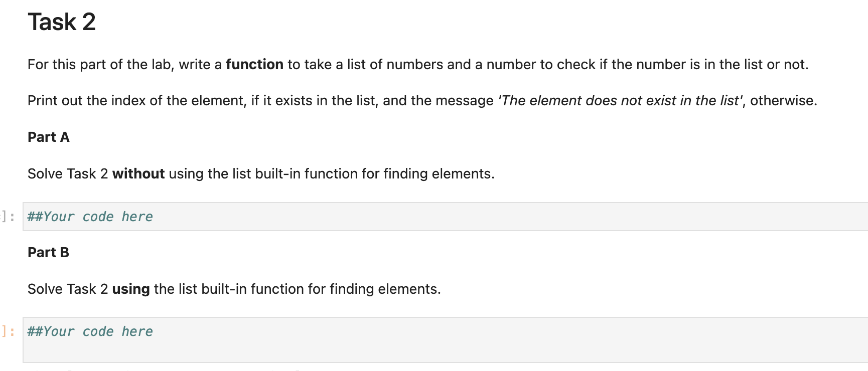Select the second code cell under Part B

[446, 340]
